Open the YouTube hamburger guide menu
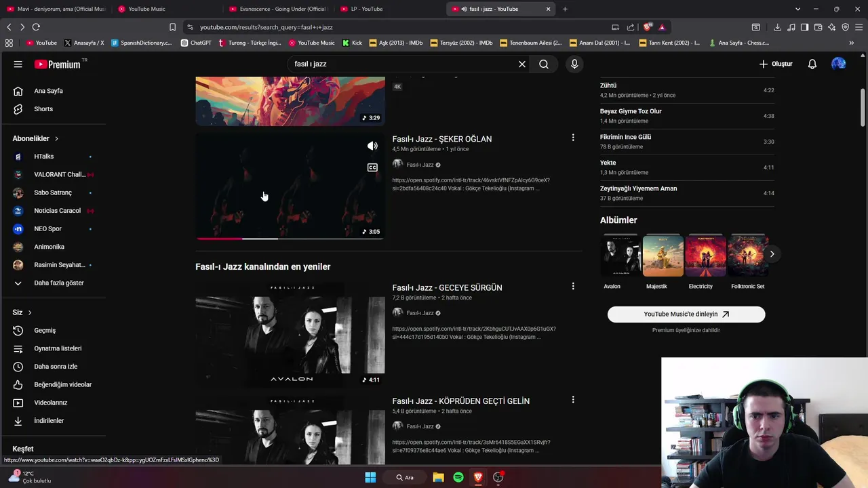Viewport: 868px width, 488px height. click(18, 64)
